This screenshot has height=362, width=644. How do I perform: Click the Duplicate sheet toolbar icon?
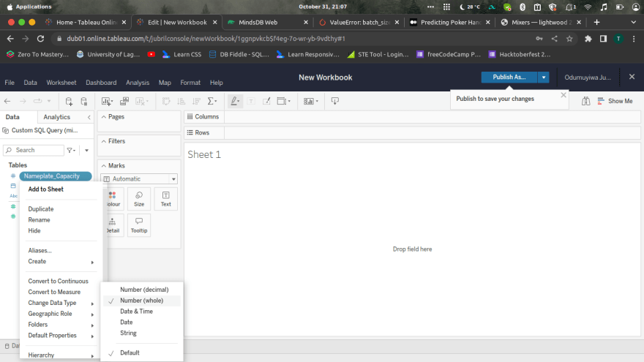pos(124,101)
